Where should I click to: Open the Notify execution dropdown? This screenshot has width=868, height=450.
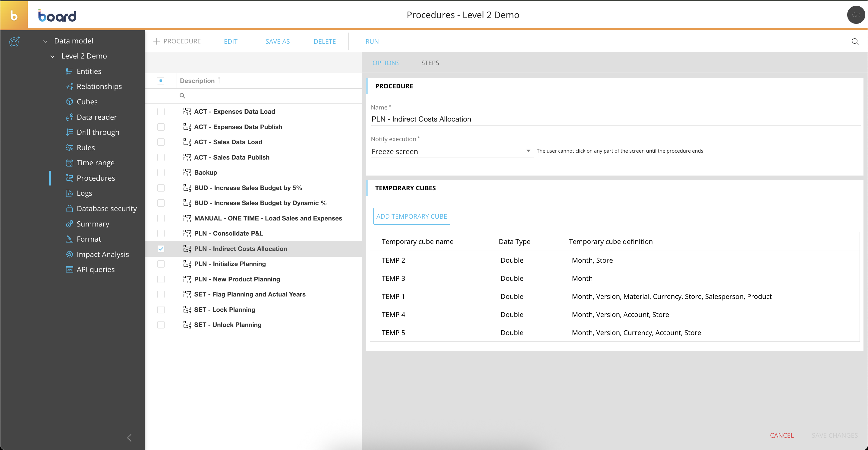click(x=528, y=151)
